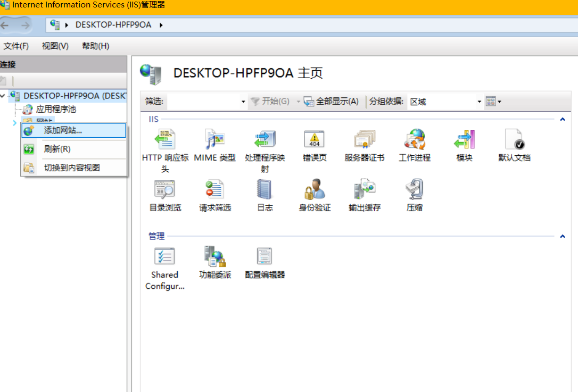Collapse the DESKTOP-HPFP9OA tree node
This screenshot has height=392, width=578.
point(3,96)
